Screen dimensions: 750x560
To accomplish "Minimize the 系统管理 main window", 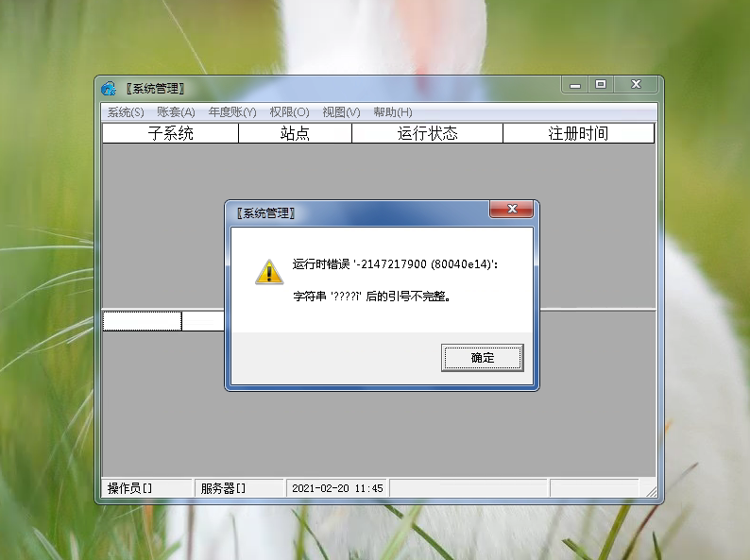I will [575, 85].
